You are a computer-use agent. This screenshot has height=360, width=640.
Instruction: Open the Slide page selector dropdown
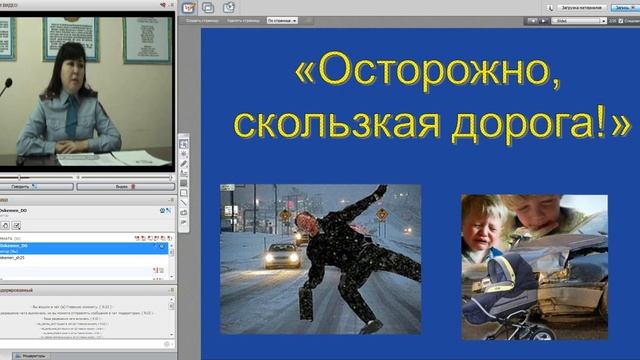pos(579,20)
